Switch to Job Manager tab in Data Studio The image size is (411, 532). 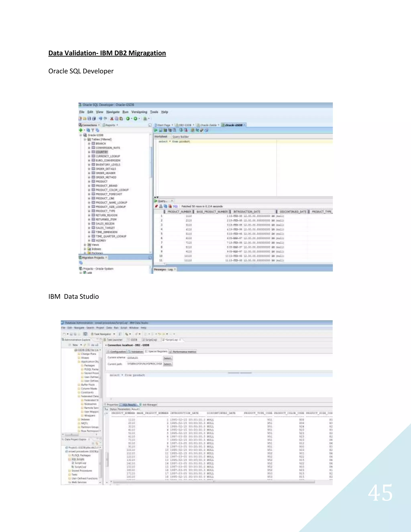tap(148, 405)
